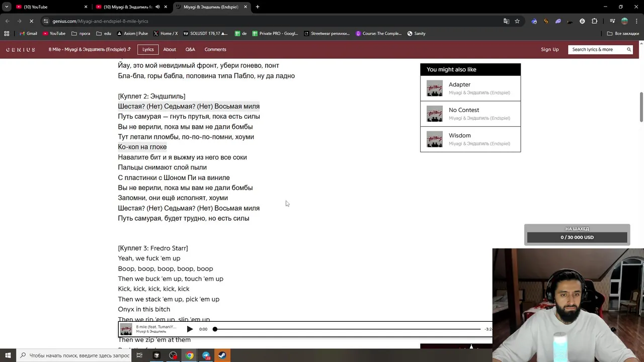Image resolution: width=644 pixels, height=362 pixels.
Task: Open the media control icon in toolbar
Action: click(612, 21)
